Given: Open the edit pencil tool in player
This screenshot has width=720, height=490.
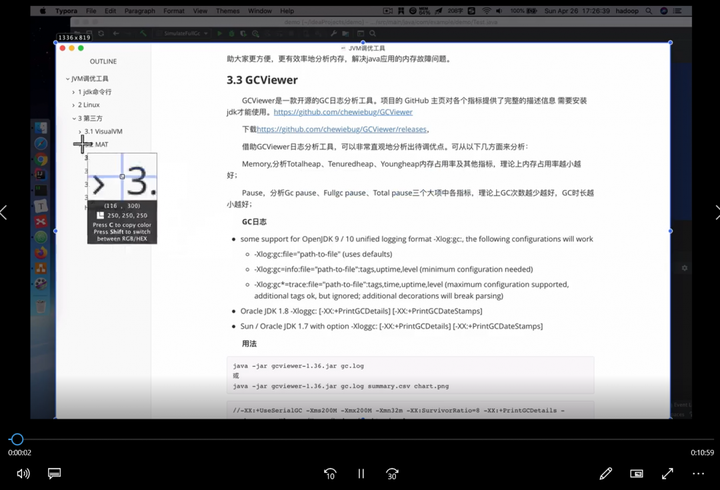Looking at the screenshot, I should pos(606,473).
